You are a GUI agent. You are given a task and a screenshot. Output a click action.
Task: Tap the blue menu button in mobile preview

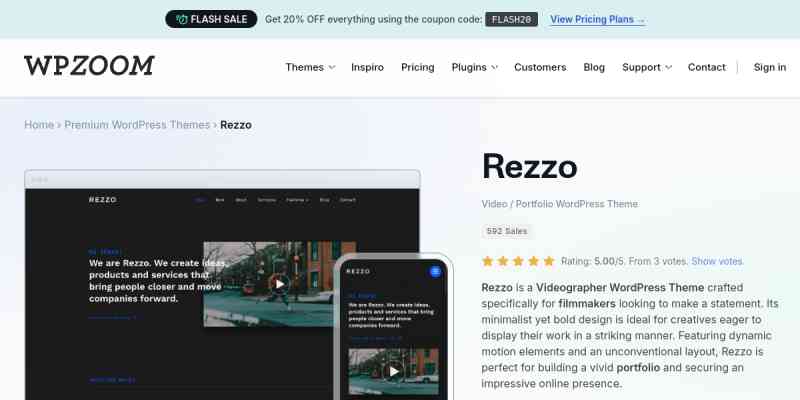435,271
